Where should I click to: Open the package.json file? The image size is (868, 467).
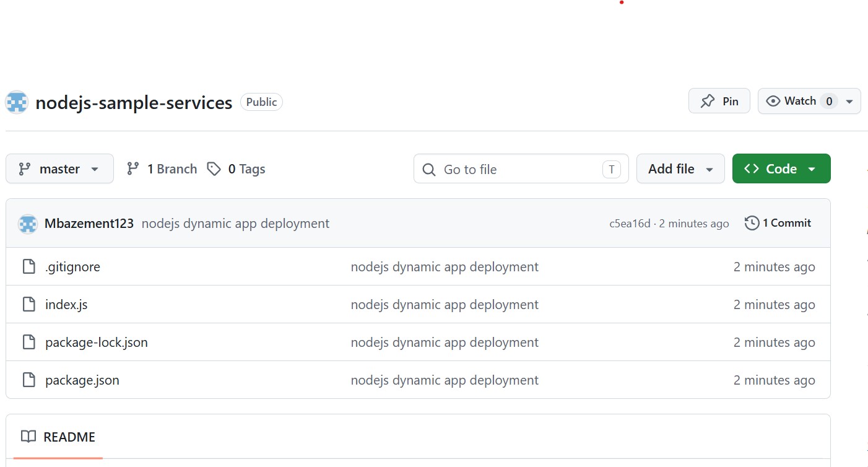coord(82,380)
